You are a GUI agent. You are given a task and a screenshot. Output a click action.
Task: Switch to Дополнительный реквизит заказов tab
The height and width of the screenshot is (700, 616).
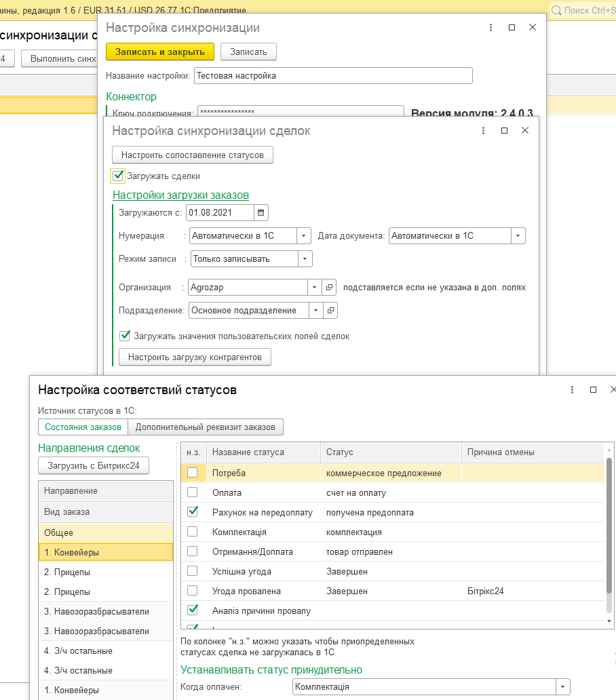click(206, 427)
